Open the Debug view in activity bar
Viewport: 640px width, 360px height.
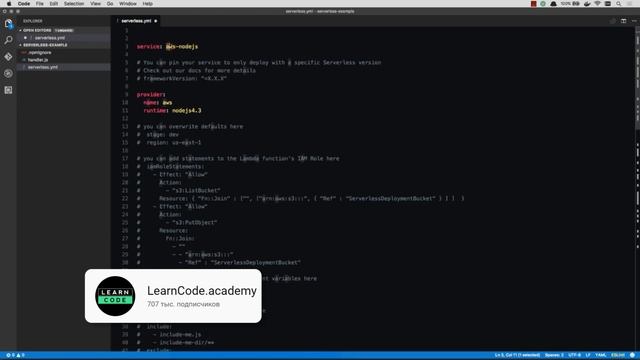coord(8,73)
